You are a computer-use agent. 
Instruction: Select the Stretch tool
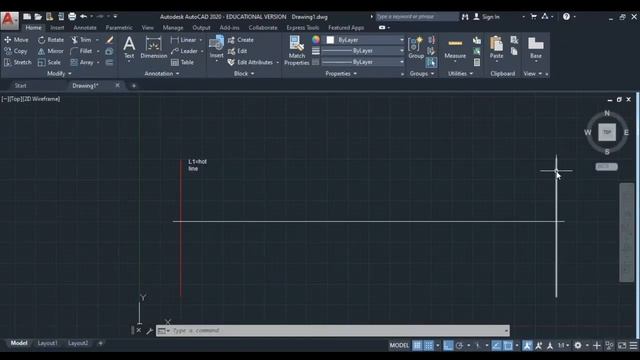pyautogui.click(x=18, y=62)
